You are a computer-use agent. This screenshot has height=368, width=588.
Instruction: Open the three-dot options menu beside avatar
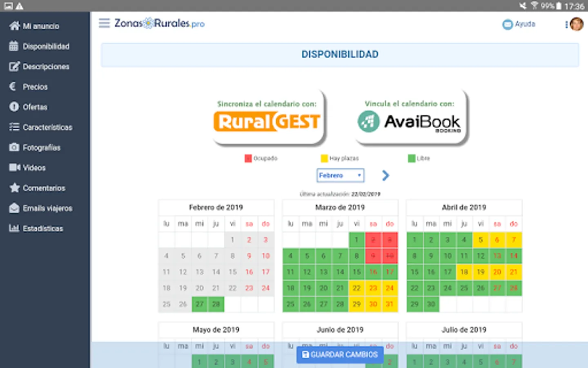pyautogui.click(x=566, y=25)
